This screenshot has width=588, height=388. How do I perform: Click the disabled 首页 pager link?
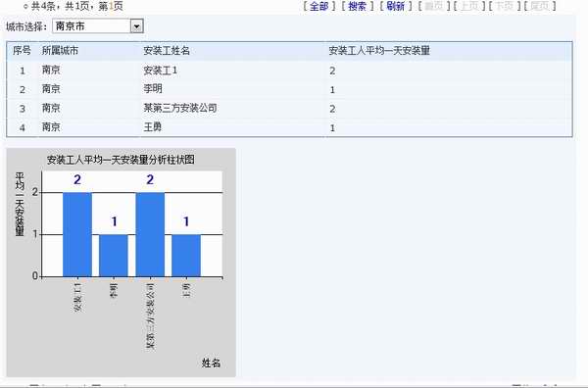[433, 6]
